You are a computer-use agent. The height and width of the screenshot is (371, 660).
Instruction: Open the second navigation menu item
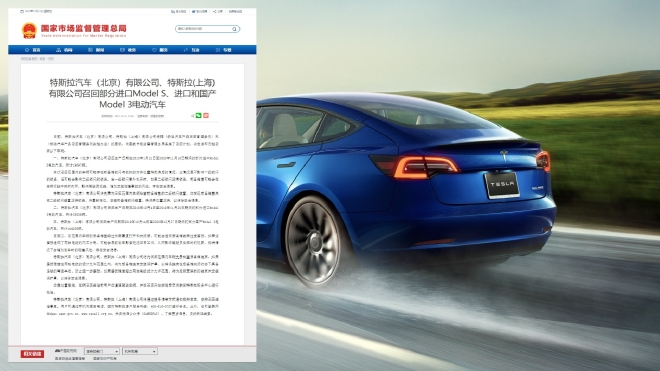64,50
